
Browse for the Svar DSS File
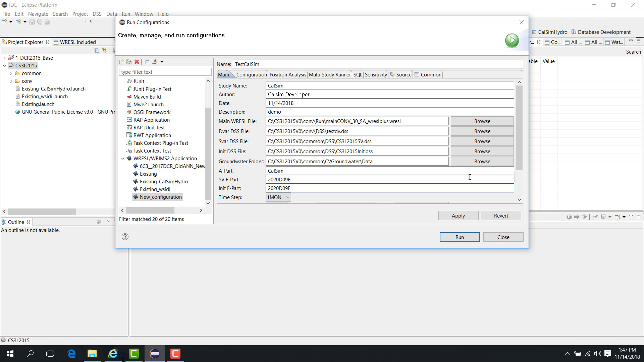pos(482,141)
